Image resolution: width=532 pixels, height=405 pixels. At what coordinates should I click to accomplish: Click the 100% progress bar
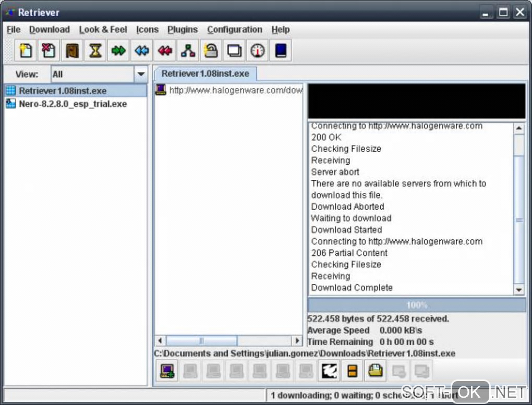pyautogui.click(x=417, y=305)
